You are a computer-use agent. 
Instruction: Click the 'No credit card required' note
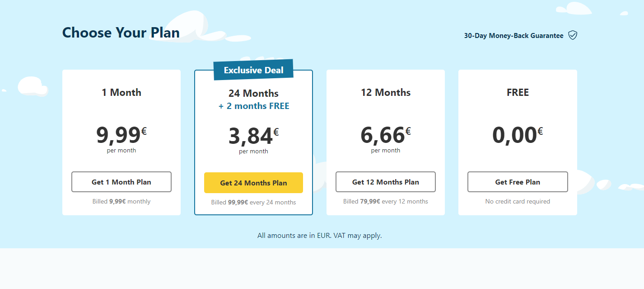click(518, 201)
